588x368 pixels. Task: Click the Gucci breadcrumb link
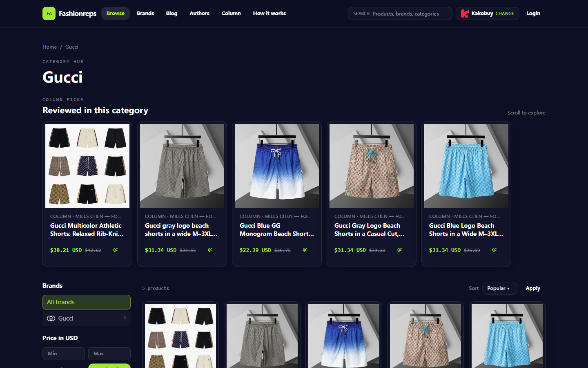coord(72,47)
